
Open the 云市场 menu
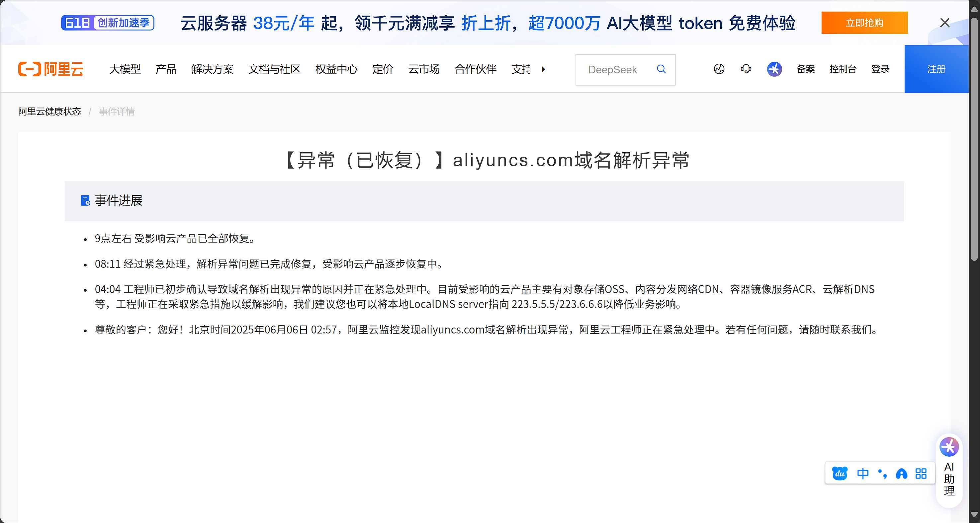pyautogui.click(x=424, y=69)
